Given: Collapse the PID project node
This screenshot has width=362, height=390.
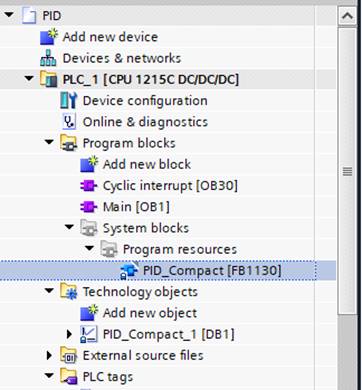Looking at the screenshot, I should pos(9,15).
